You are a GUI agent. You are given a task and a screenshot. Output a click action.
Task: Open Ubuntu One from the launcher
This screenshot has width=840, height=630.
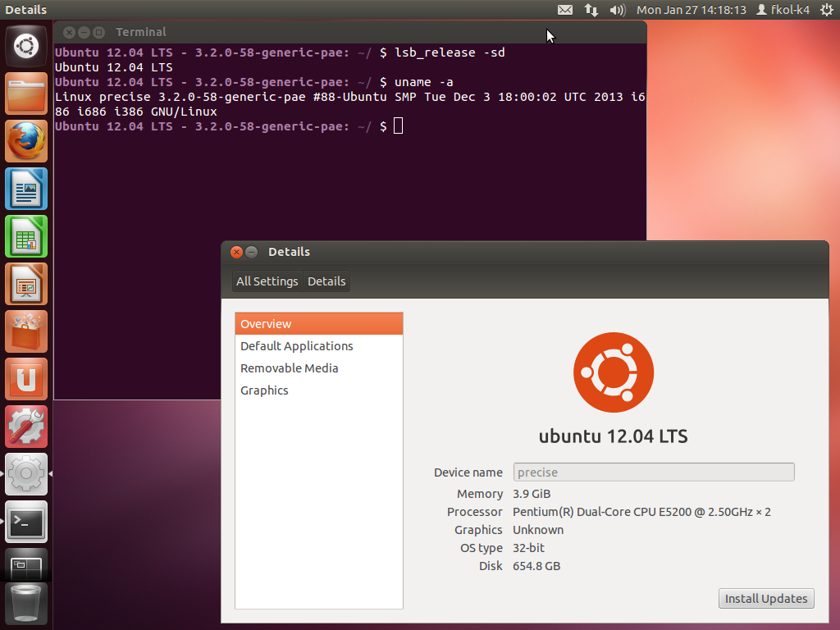pos(26,380)
